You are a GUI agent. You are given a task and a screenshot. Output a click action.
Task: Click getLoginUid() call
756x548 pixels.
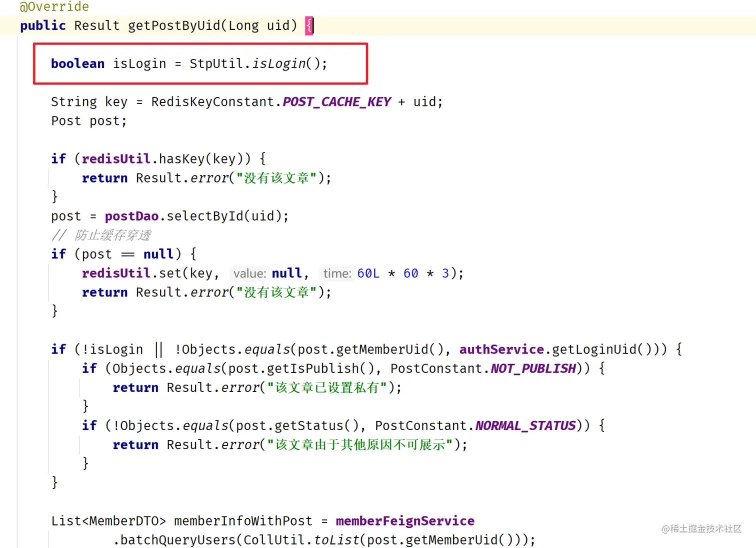602,349
